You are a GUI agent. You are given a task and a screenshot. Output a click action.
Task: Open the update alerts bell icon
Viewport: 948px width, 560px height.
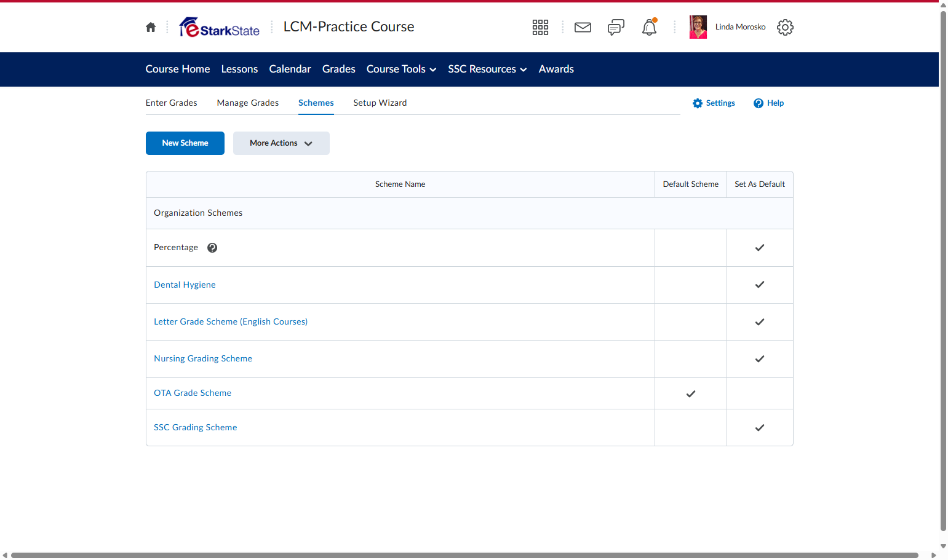coord(650,27)
